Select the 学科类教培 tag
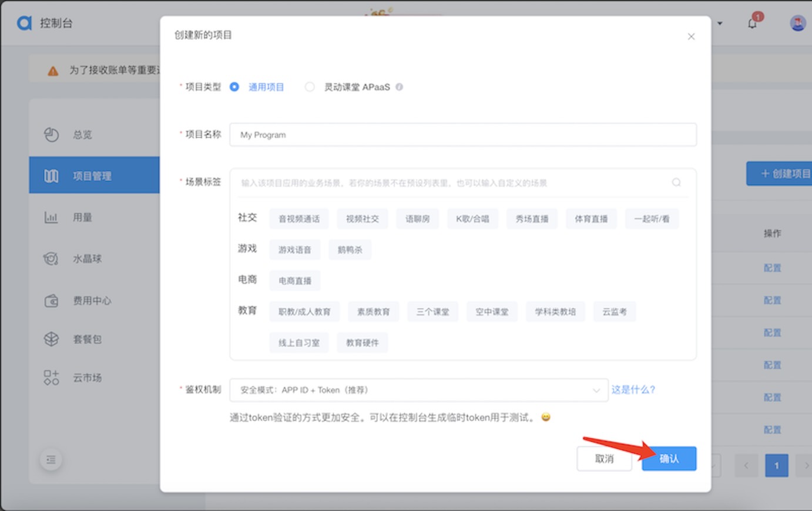 point(555,312)
